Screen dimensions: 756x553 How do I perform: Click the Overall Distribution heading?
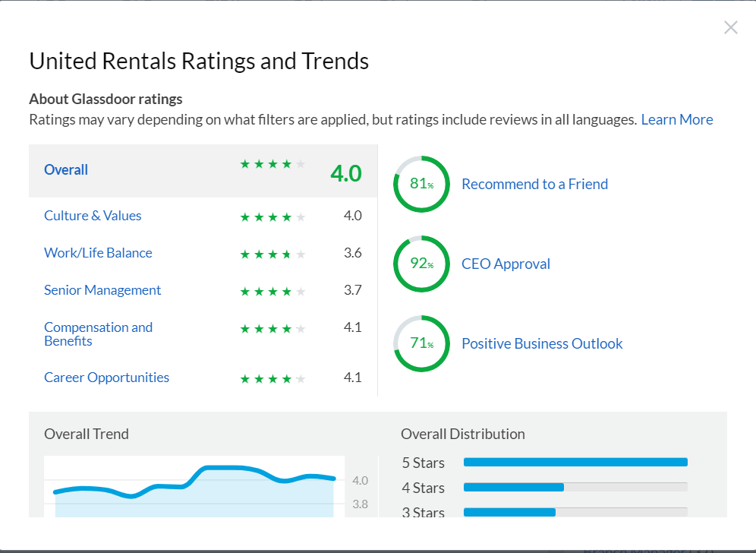tap(463, 434)
